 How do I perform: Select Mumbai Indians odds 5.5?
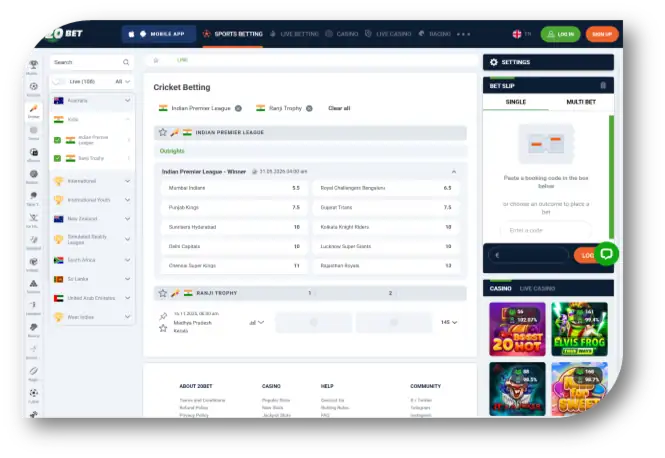[295, 188]
